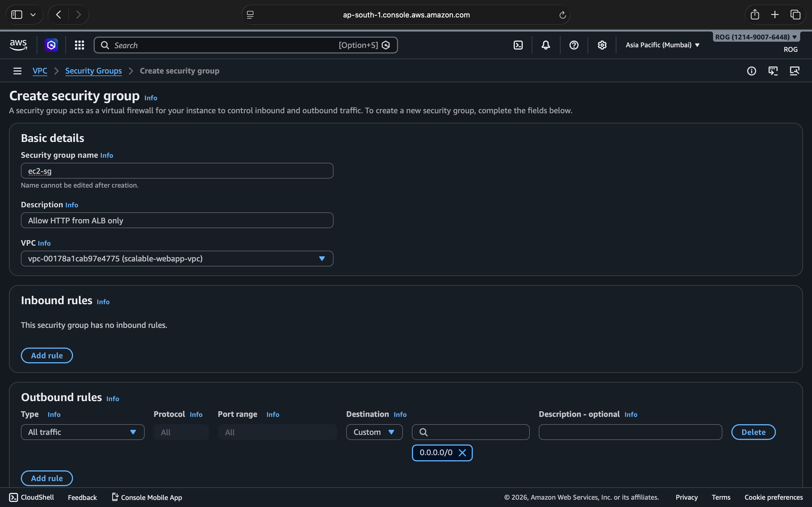This screenshot has height=507, width=812.
Task: Delete the outbound rule
Action: (x=753, y=432)
